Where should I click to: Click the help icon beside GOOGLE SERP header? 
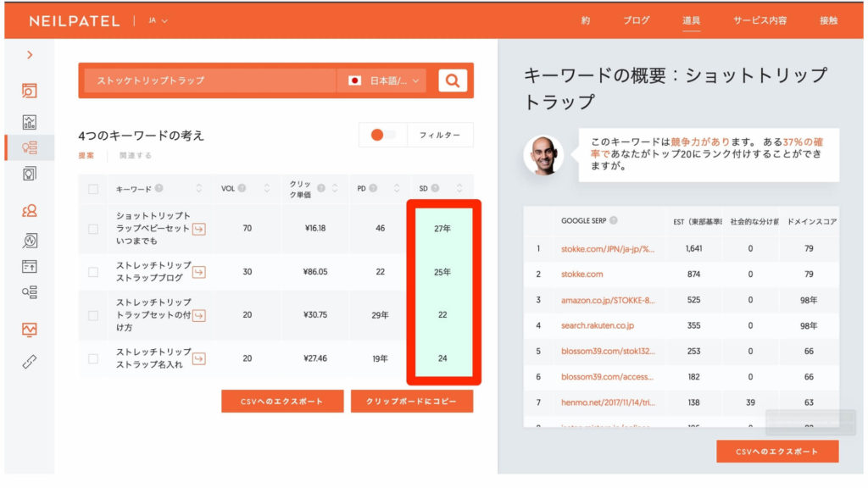point(613,221)
